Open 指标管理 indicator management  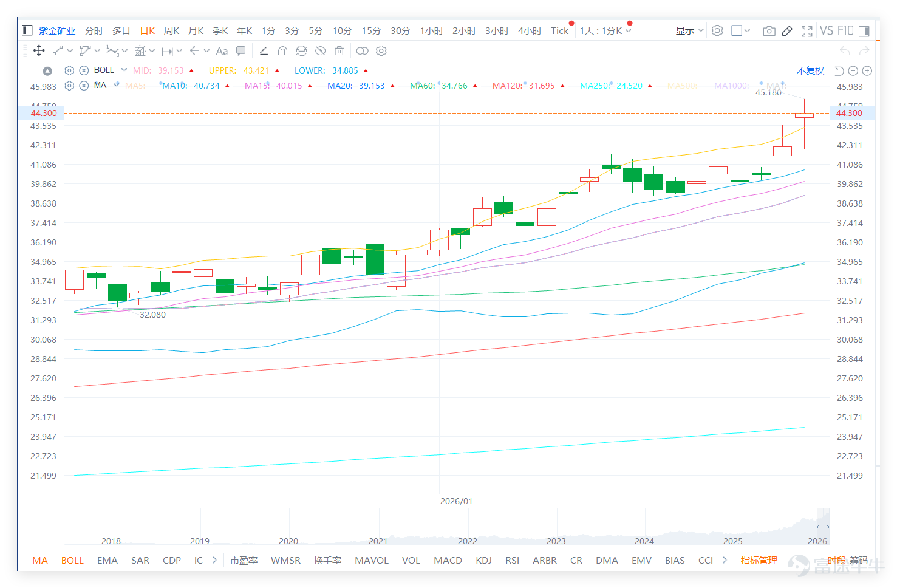(759, 560)
